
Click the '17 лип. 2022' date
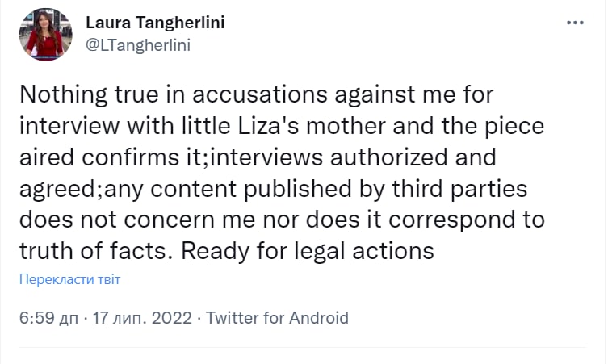[x=141, y=317]
